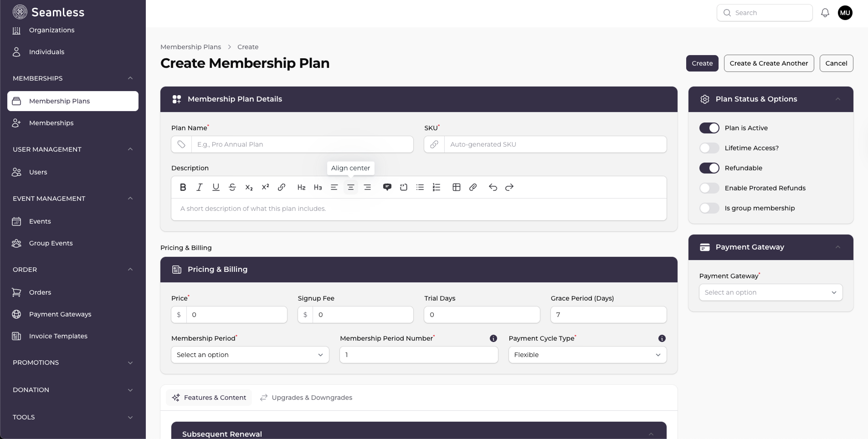Open the Membership Period dropdown
This screenshot has height=439, width=868.
[x=250, y=355]
